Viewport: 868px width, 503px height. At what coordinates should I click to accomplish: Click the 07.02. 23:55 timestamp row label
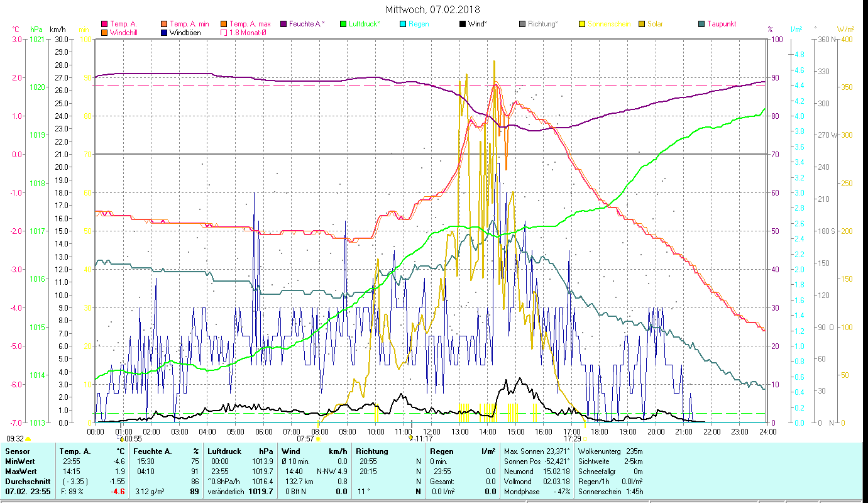[29, 491]
